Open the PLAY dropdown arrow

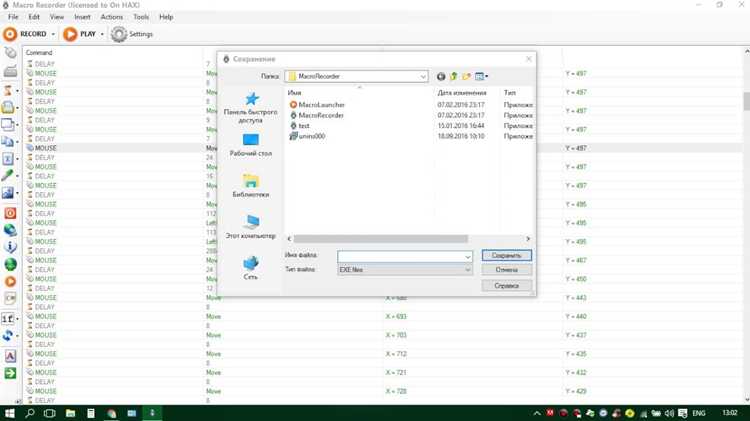[x=102, y=34]
